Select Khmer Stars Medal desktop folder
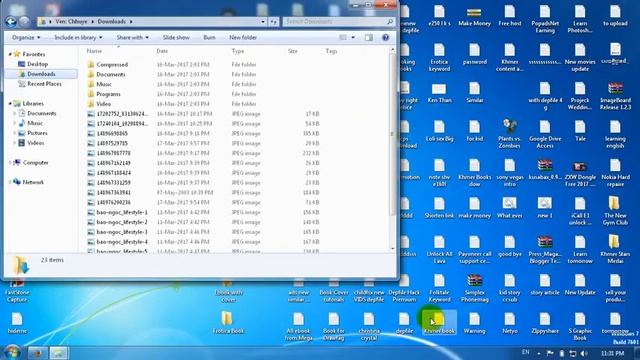 pyautogui.click(x=616, y=249)
